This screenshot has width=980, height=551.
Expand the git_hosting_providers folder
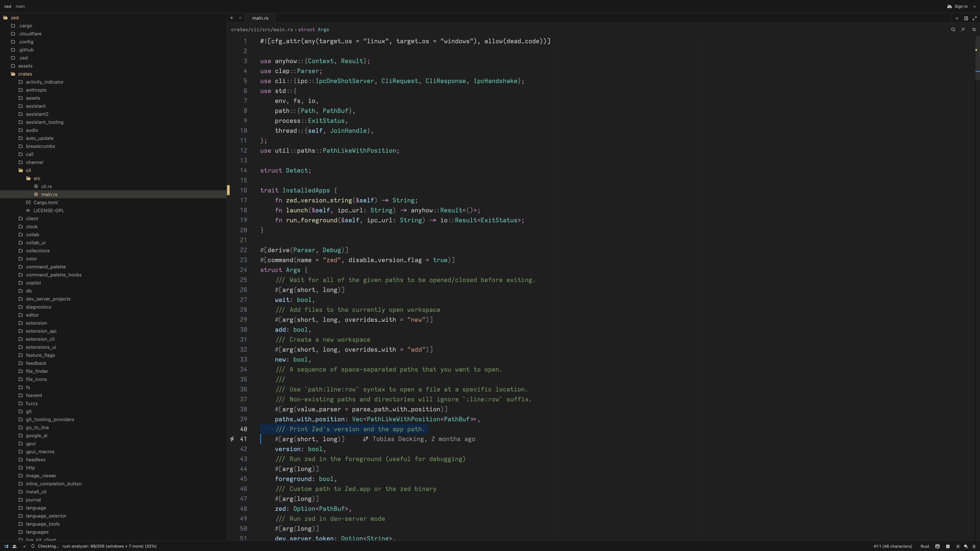pos(113,419)
